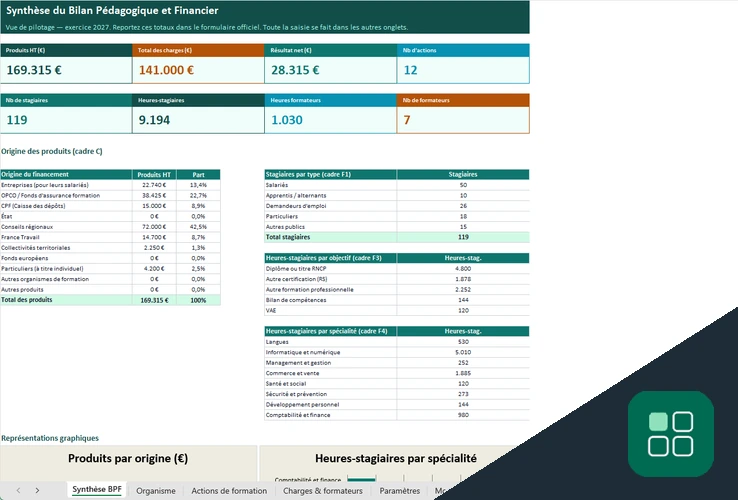Click the 4.200 € cell
Screen dimensions: 738x500
[x=154, y=268]
